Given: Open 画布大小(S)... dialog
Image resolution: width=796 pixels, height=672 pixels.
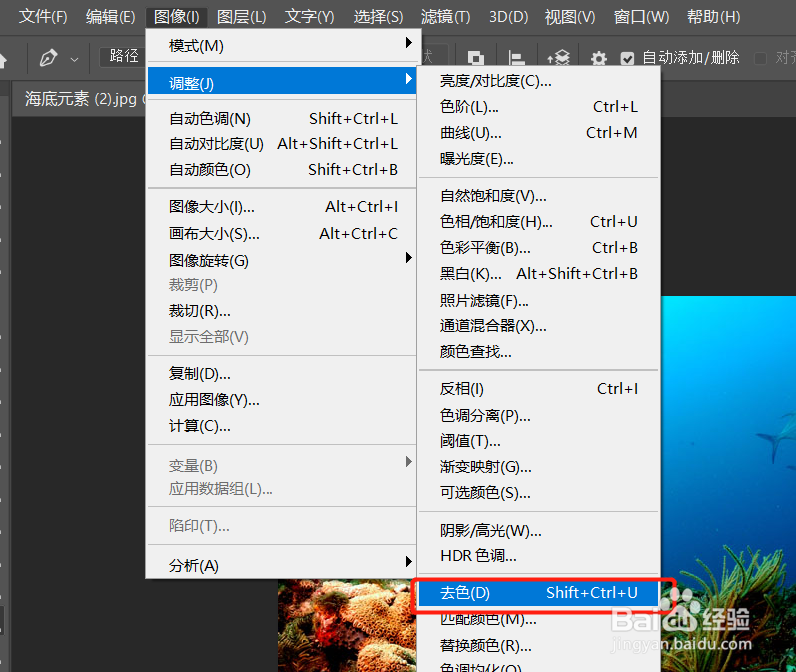Looking at the screenshot, I should [x=284, y=234].
